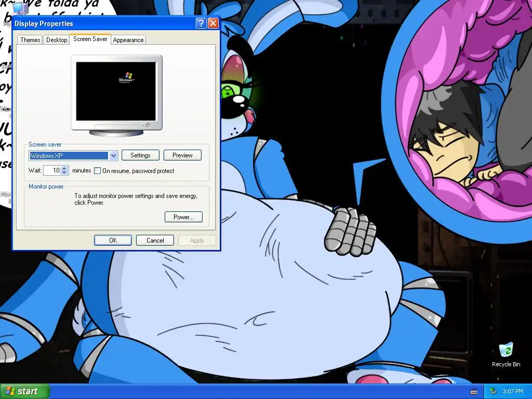Confirm with the OK button

113,240
